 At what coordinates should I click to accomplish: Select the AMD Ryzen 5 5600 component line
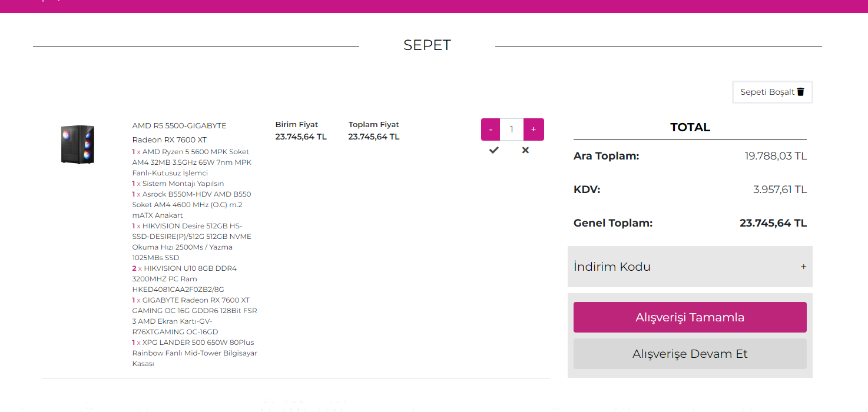click(x=192, y=162)
